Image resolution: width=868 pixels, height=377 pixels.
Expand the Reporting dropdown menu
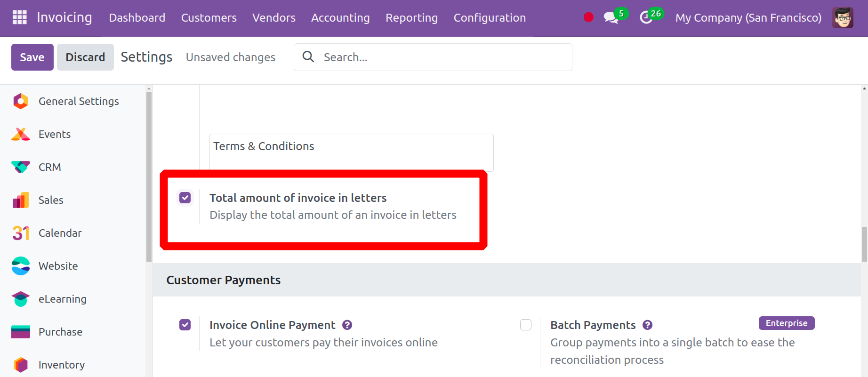(x=411, y=18)
